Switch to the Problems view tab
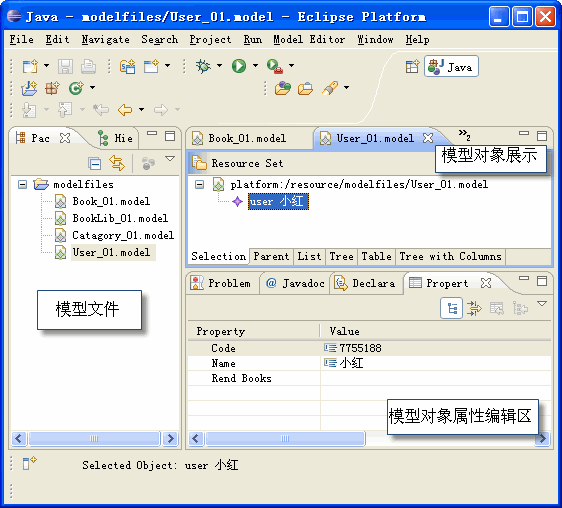The image size is (562, 508). click(x=222, y=284)
